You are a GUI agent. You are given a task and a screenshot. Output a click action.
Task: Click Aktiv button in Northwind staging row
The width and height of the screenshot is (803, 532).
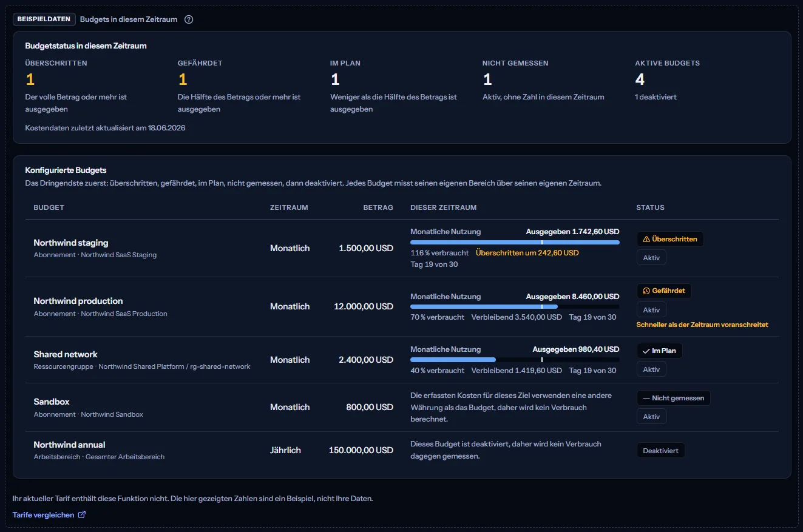click(x=651, y=258)
